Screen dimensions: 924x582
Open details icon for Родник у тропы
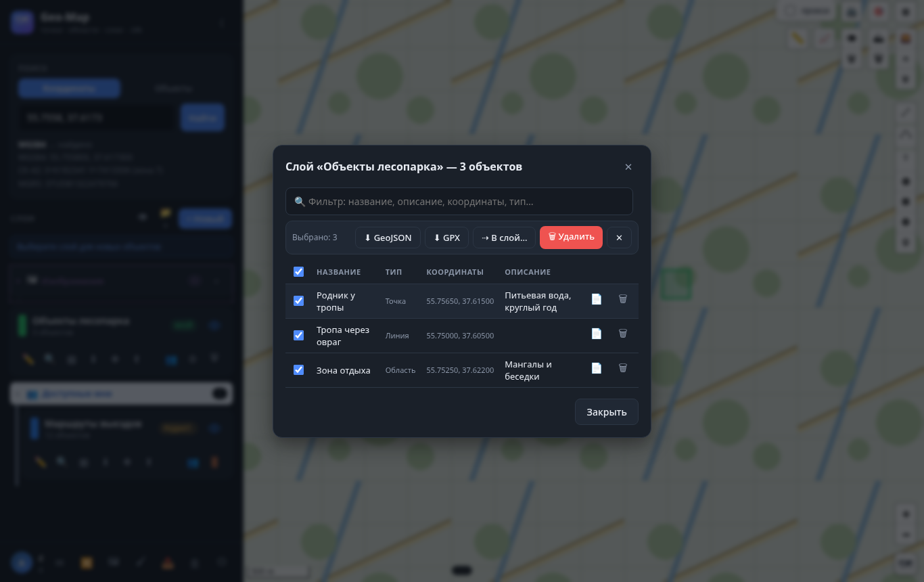(597, 299)
